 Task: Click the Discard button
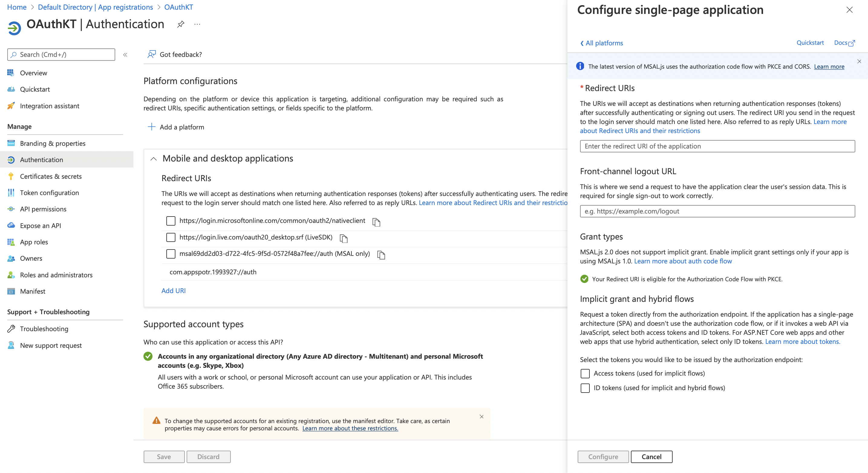click(x=209, y=457)
